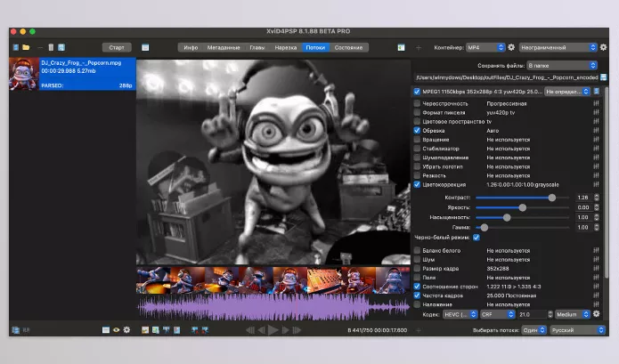Click the eye icon in bottom toolbar
Viewport: 619px width, 364px height.
click(x=116, y=330)
